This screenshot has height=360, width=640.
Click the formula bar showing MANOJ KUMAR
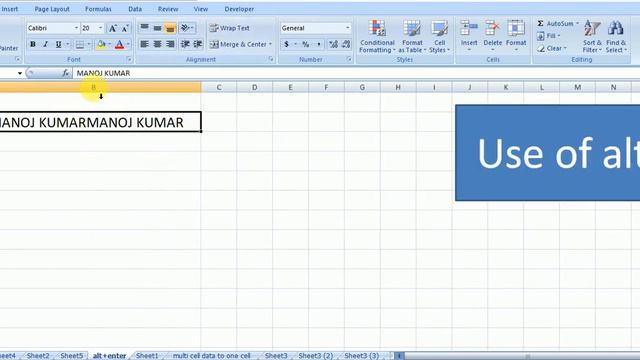[355, 73]
